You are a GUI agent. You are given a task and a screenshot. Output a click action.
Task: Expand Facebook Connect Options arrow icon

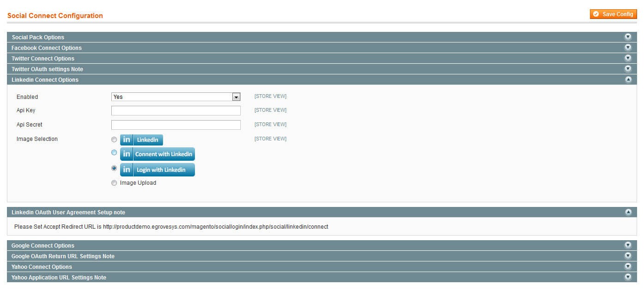628,47
